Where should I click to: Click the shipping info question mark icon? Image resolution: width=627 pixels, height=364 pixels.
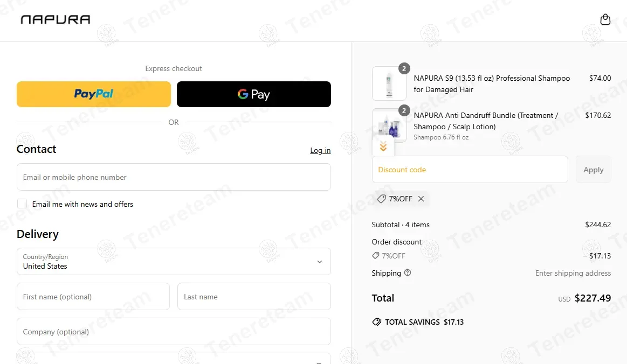[x=408, y=272]
